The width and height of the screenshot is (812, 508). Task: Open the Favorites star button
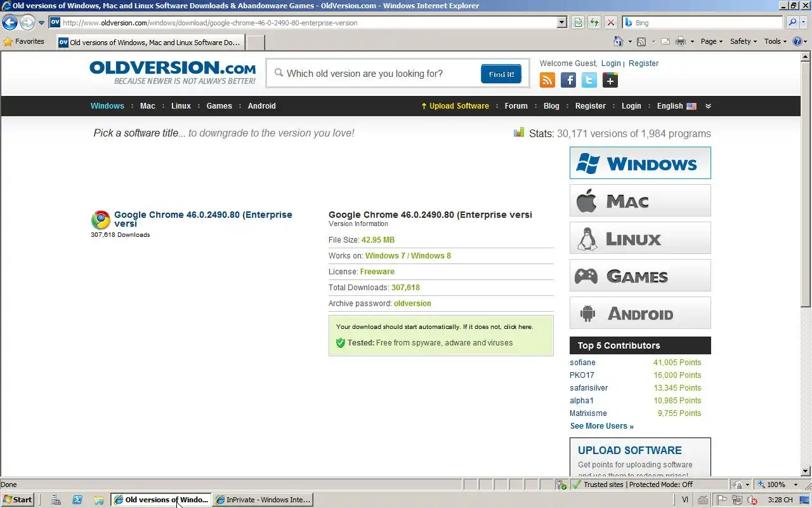pos(24,41)
